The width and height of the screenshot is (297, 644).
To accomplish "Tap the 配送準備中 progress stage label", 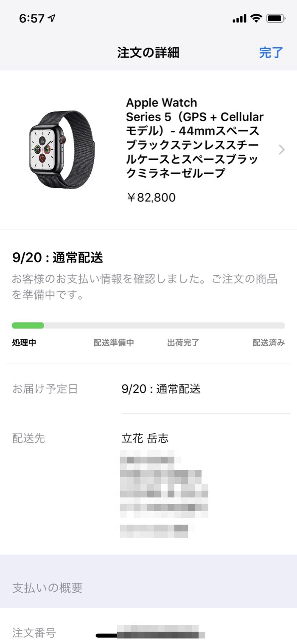I will pos(114,343).
